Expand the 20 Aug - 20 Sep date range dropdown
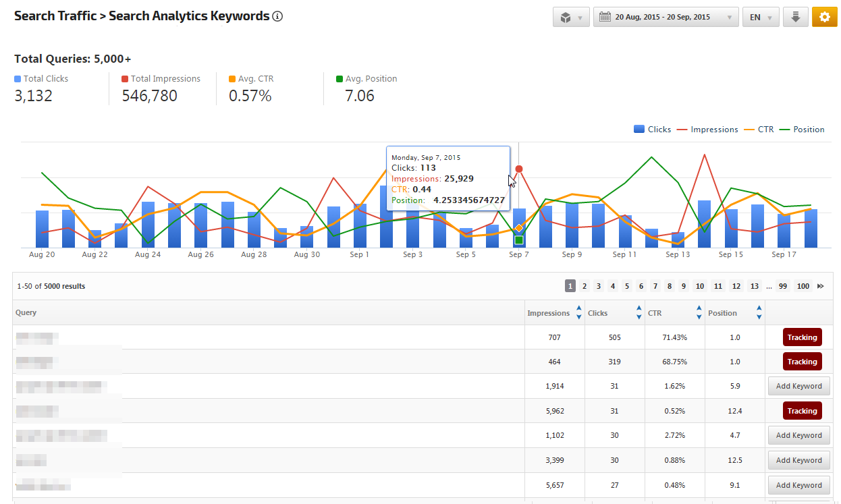 [x=729, y=18]
